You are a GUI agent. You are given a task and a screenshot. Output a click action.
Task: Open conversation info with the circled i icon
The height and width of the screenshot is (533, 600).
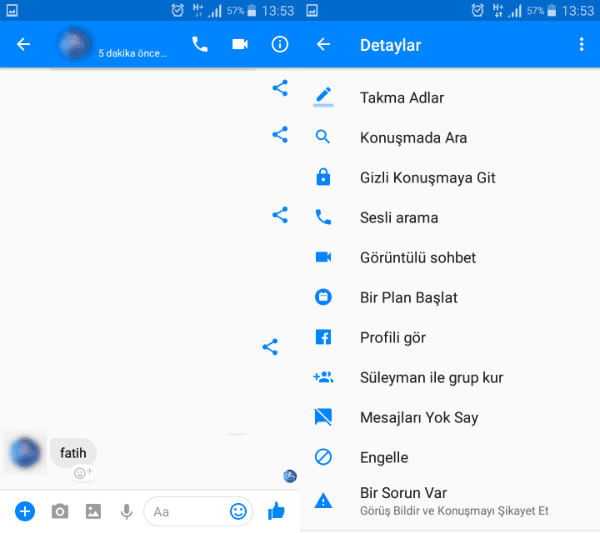[280, 44]
